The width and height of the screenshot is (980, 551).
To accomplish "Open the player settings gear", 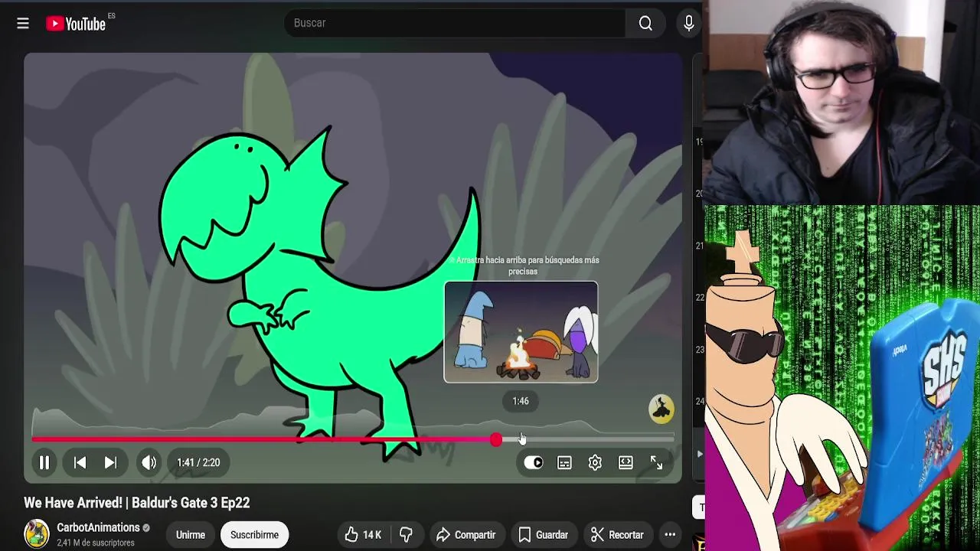I will click(595, 462).
